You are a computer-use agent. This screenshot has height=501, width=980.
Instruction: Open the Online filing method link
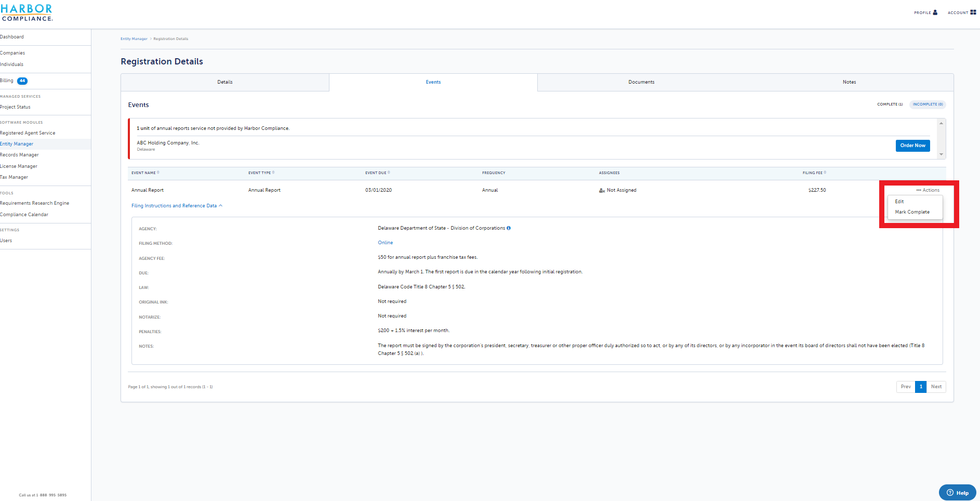click(386, 243)
